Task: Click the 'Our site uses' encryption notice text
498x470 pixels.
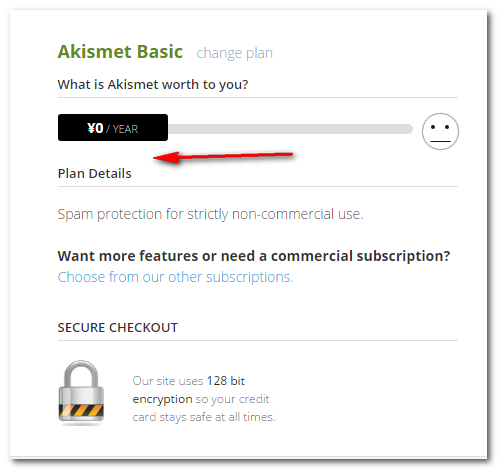Action: (168, 381)
